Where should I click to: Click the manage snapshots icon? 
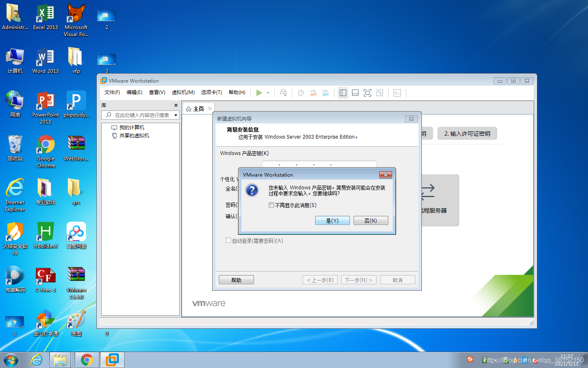tap(325, 93)
